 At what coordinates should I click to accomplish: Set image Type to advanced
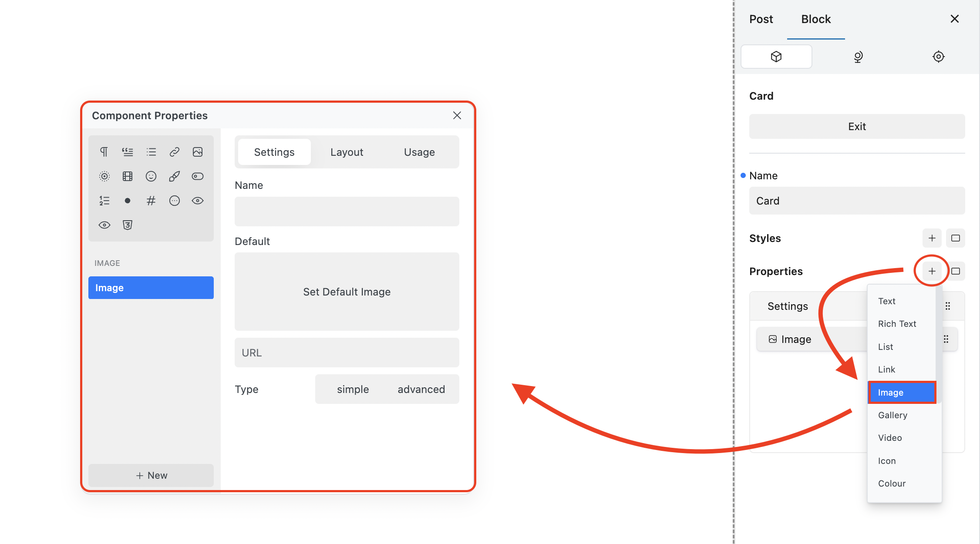[x=421, y=389]
